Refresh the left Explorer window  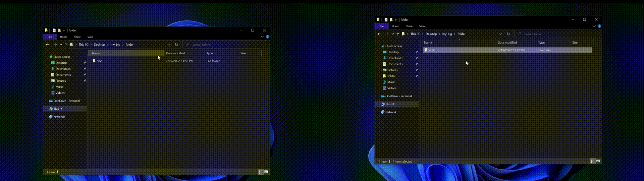click(x=176, y=45)
